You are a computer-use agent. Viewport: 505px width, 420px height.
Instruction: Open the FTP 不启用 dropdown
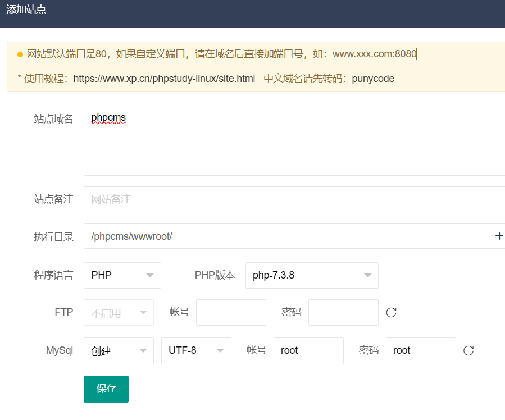coord(119,313)
